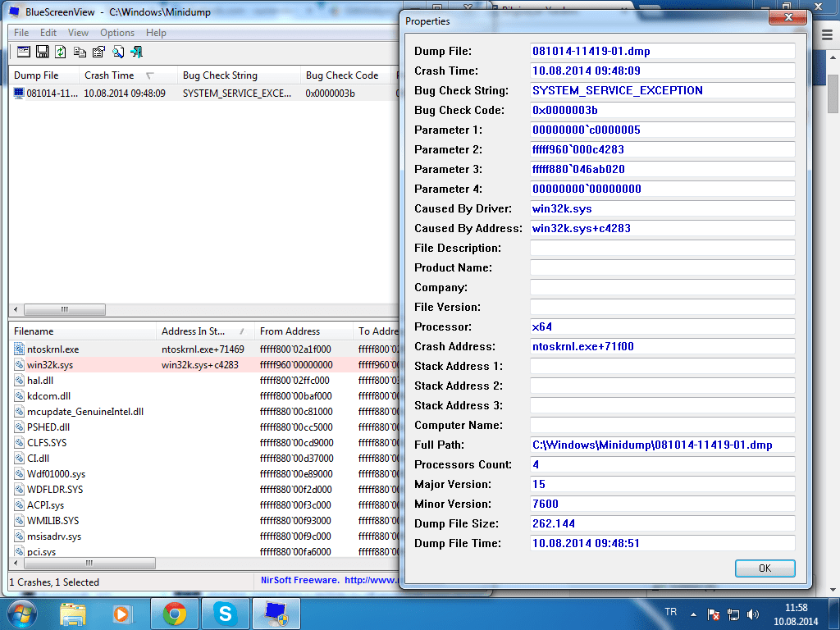
Task: Click the volume icon in system tray
Action: tap(753, 614)
